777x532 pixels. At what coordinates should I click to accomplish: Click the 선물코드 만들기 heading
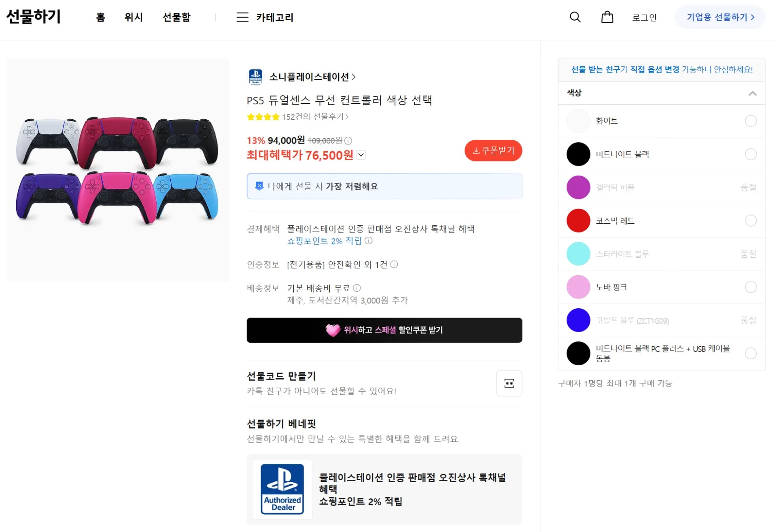pos(281,376)
